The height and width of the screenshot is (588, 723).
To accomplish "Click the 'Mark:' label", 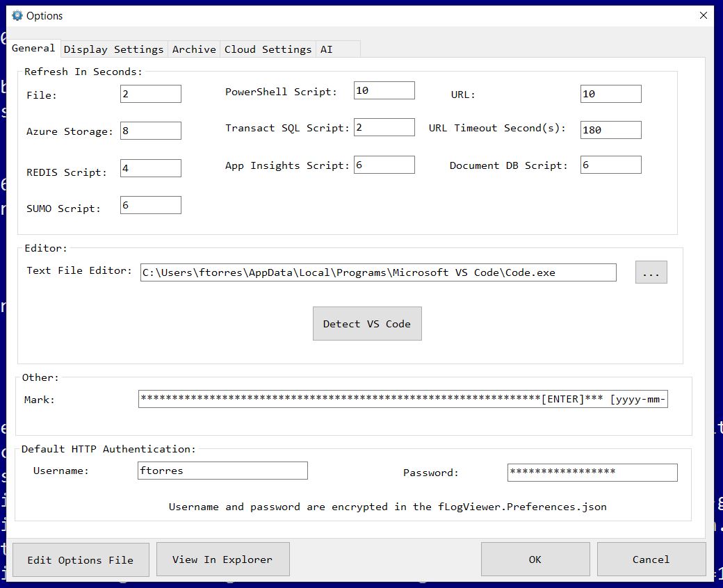I will 39,400.
